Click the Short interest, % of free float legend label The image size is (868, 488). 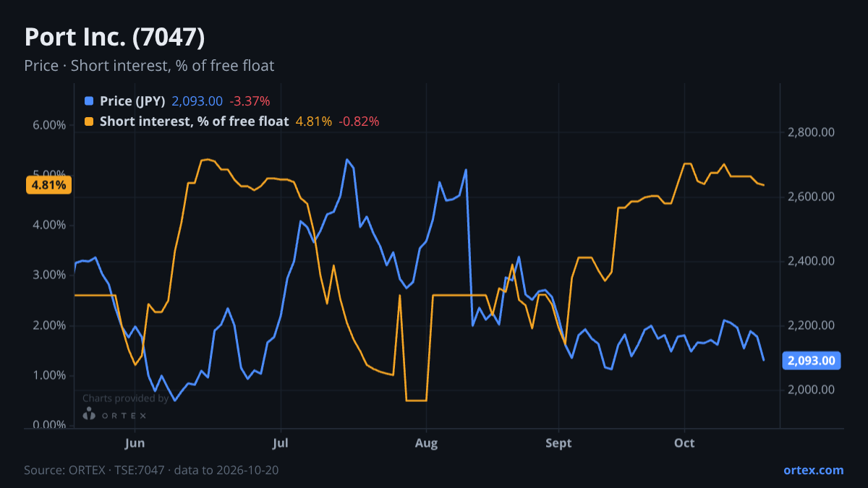click(195, 121)
